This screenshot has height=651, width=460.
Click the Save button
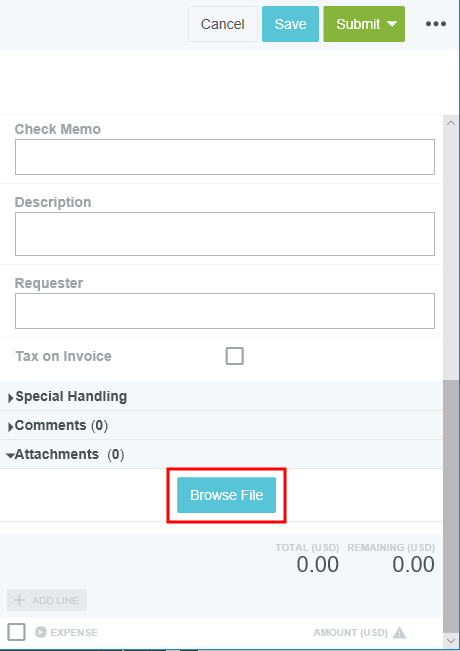click(x=290, y=24)
